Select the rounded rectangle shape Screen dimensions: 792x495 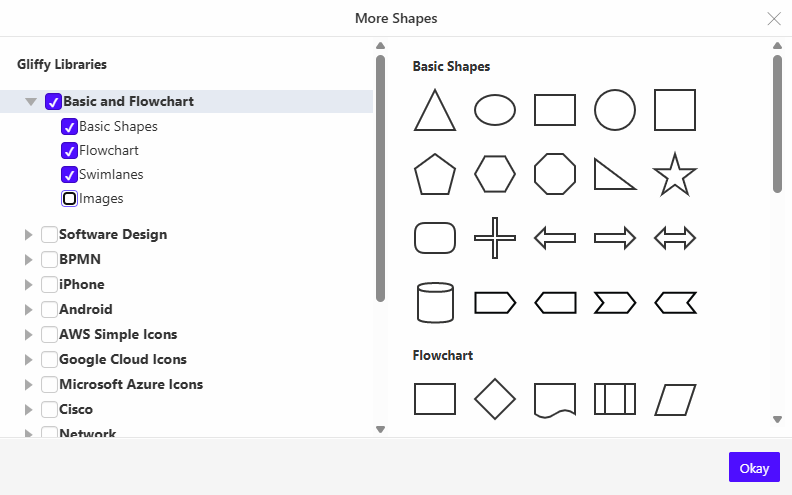pos(435,238)
